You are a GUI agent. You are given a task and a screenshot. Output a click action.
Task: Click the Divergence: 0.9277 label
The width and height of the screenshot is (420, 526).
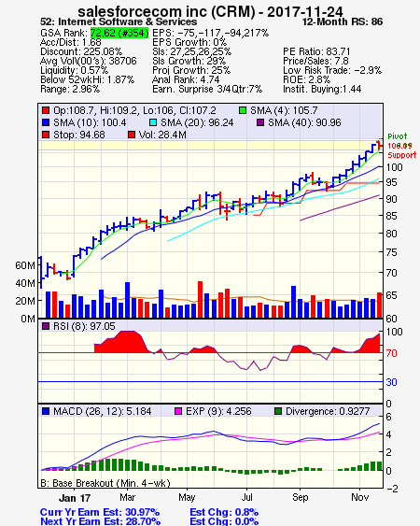pos(328,411)
